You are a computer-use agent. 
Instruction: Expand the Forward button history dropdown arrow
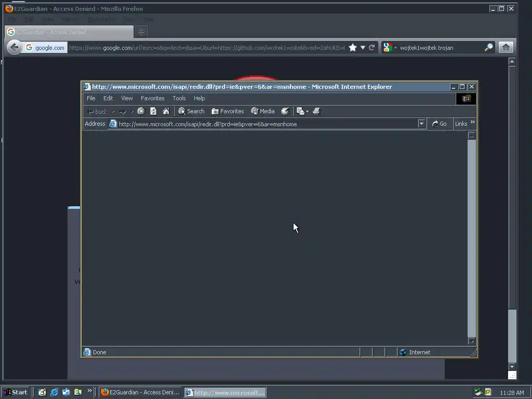pos(132,111)
